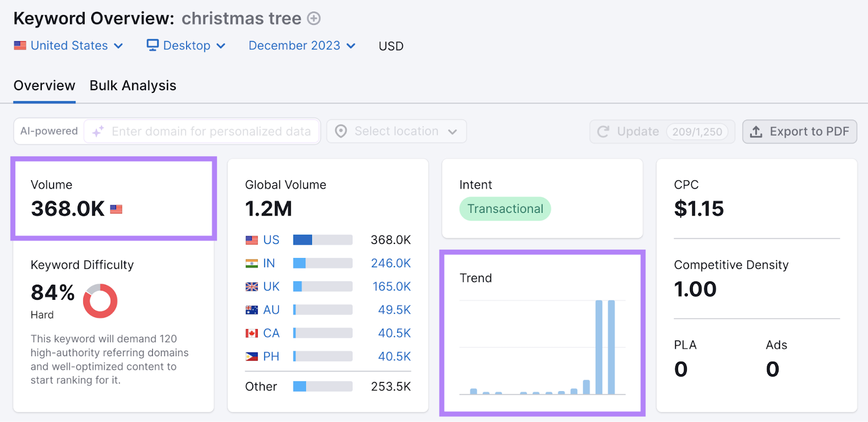Viewport: 868px width, 422px height.
Task: Expand the Select location dropdown
Action: (x=397, y=131)
